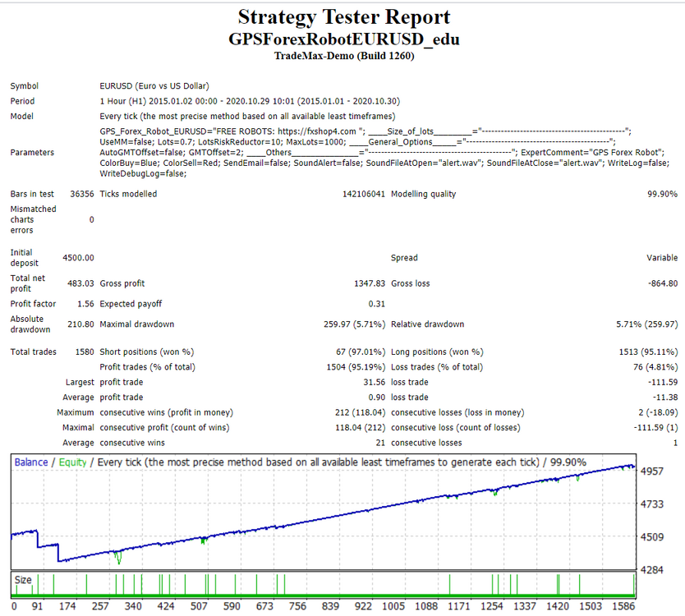
Task: Click the Model value 'Every tick' description
Action: coord(247,116)
